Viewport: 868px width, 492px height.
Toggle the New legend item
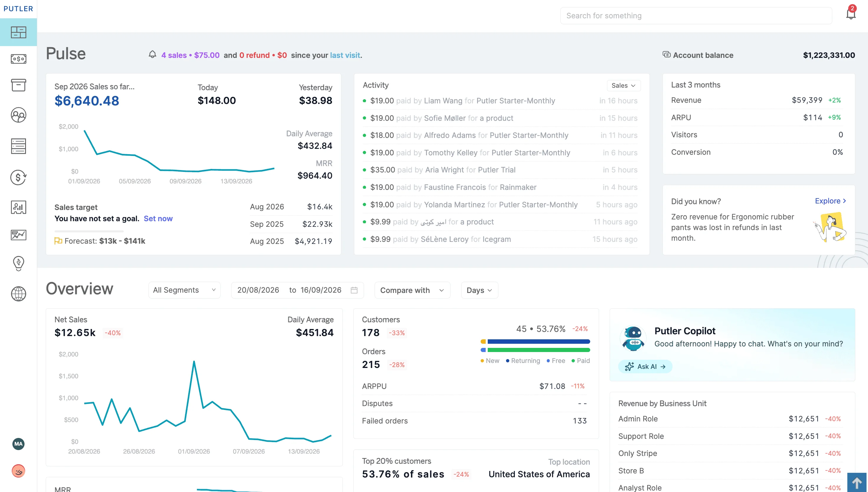point(490,361)
